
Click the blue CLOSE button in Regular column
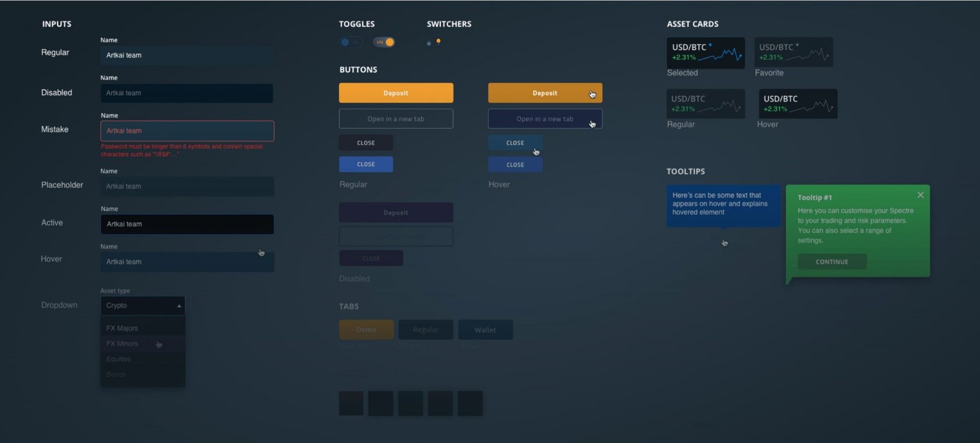pyautogui.click(x=366, y=164)
